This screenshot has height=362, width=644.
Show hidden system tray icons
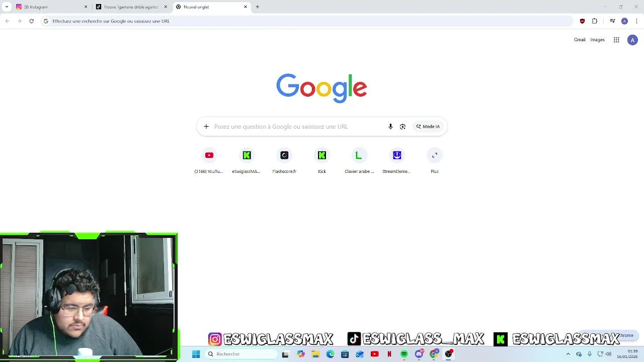[568, 354]
